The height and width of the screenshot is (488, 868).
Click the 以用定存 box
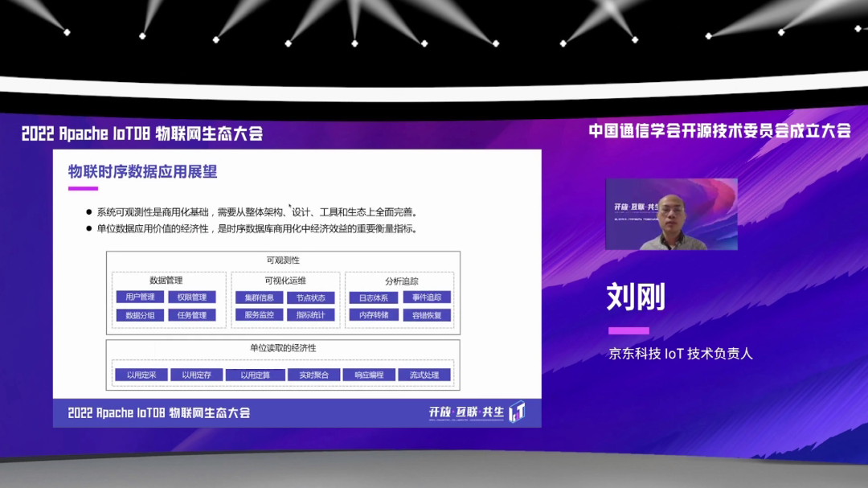tap(197, 375)
